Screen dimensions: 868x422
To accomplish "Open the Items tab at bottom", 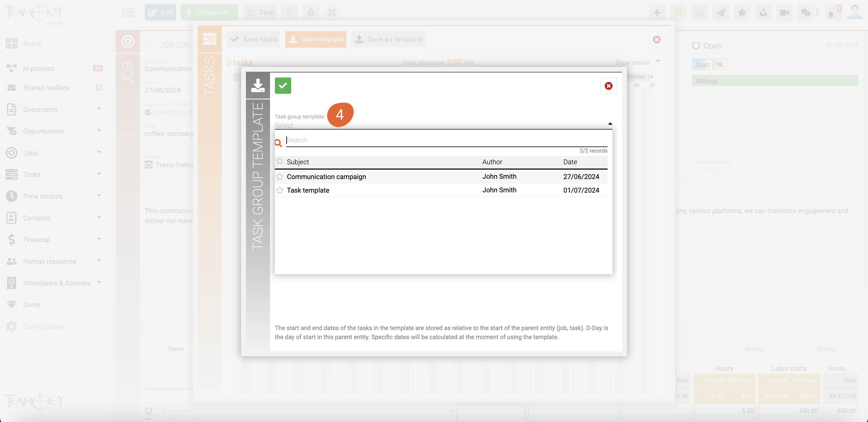I will (176, 349).
